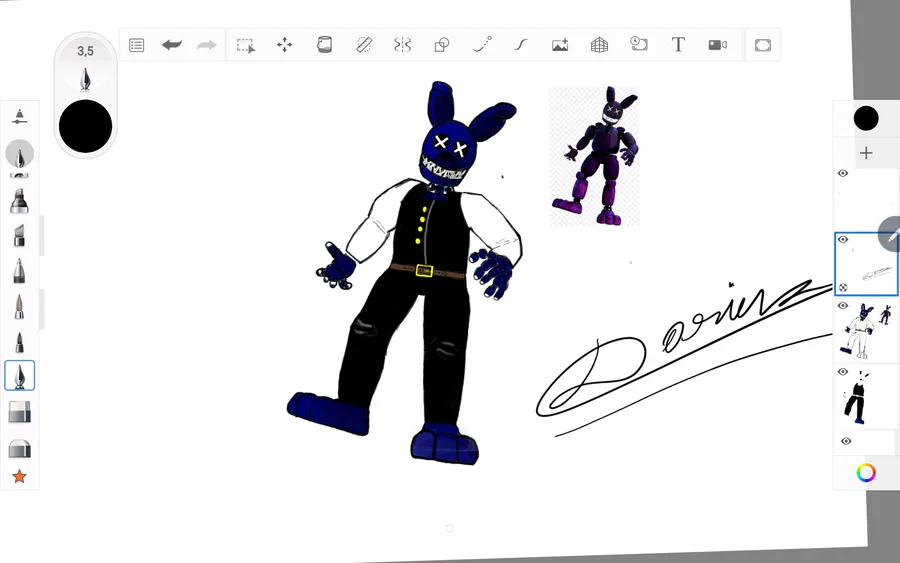Open the large black color puck
Viewport: 900px width, 563px height.
[86, 126]
